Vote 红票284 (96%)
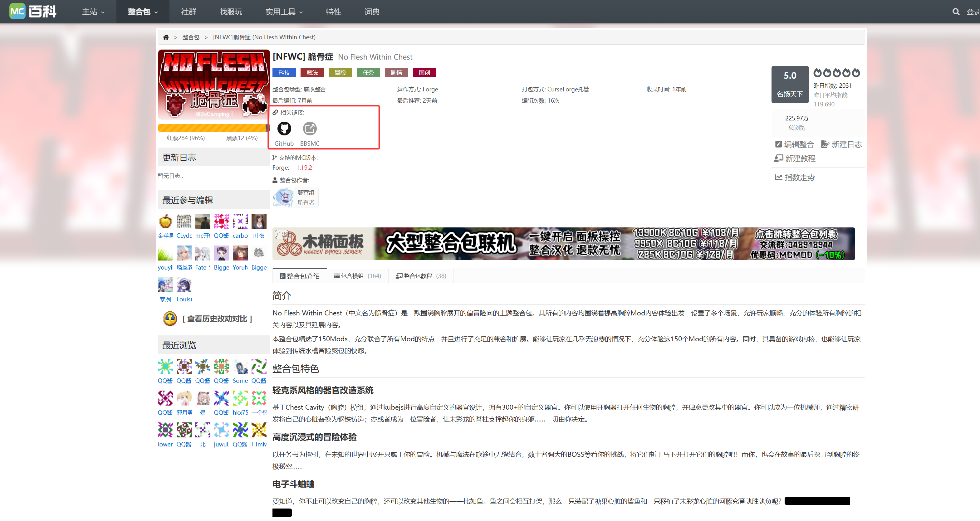 click(x=186, y=138)
